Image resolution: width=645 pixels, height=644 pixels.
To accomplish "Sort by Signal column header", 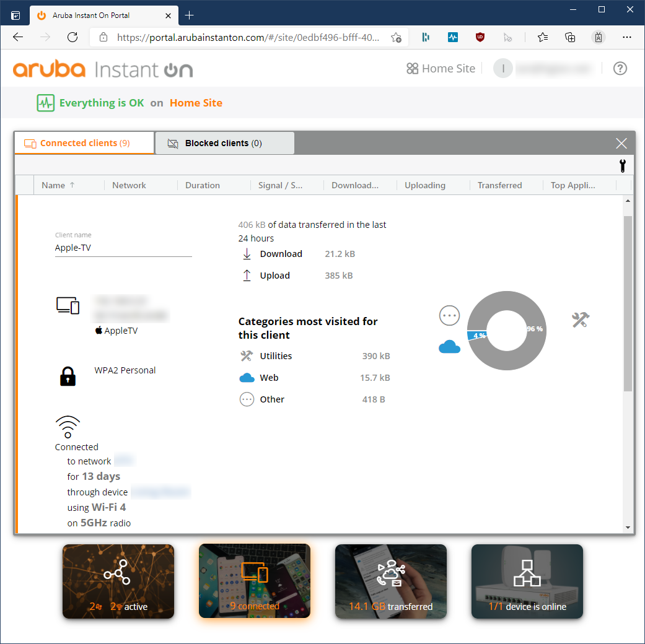I will point(280,185).
